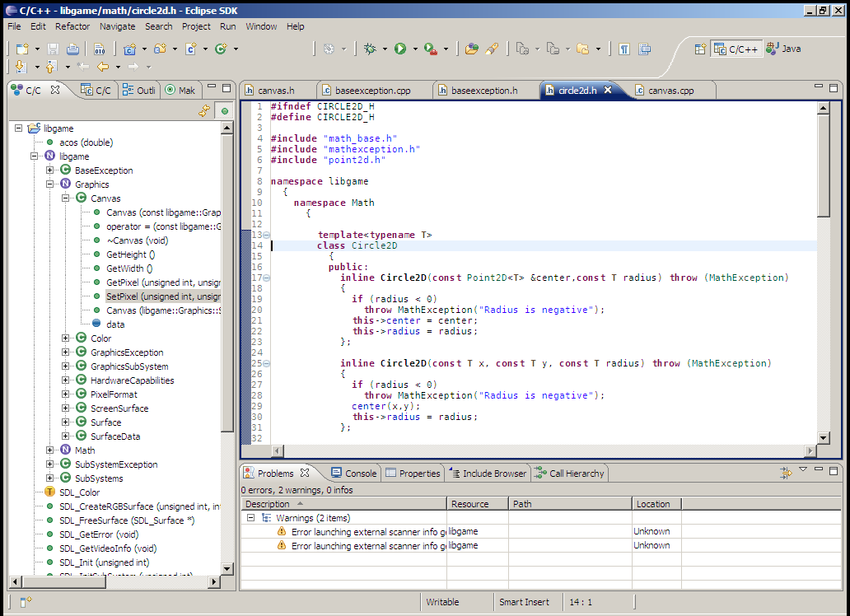The image size is (850, 616).
Task: Open the Make targets view tab
Action: click(x=180, y=90)
